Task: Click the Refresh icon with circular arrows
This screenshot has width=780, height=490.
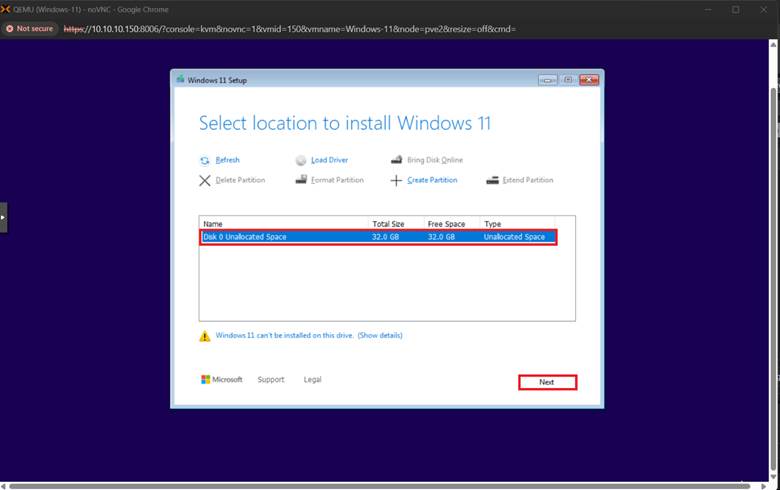Action: pos(205,160)
